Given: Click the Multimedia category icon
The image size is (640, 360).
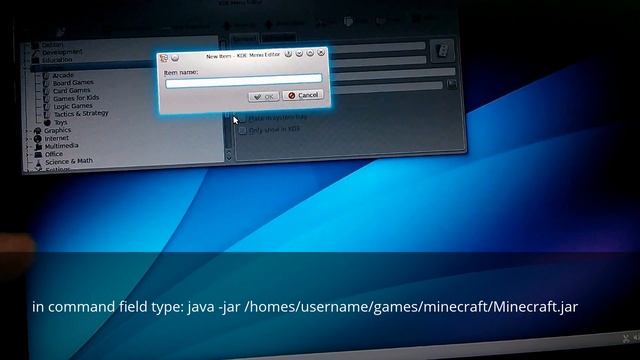Looking at the screenshot, I should coord(38,147).
